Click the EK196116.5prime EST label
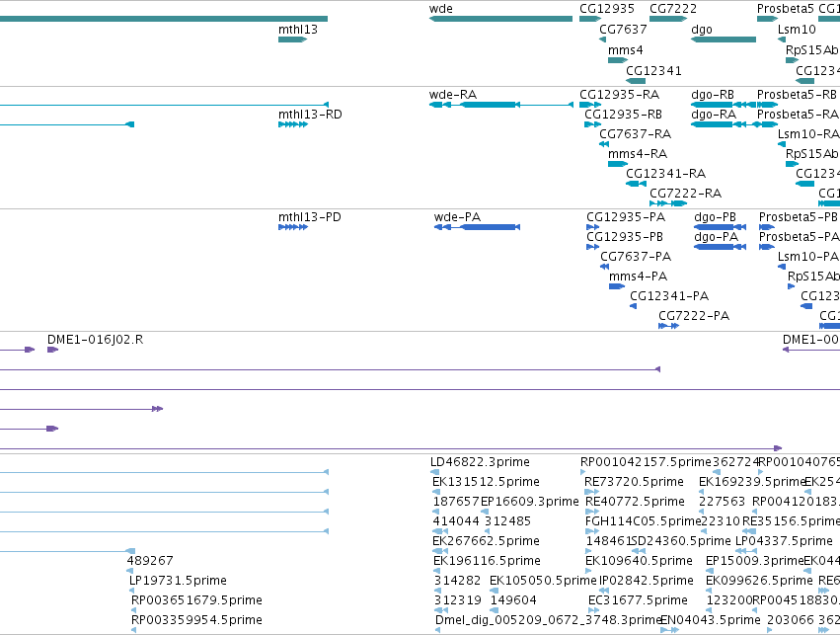The height and width of the screenshot is (635, 840). 487,561
